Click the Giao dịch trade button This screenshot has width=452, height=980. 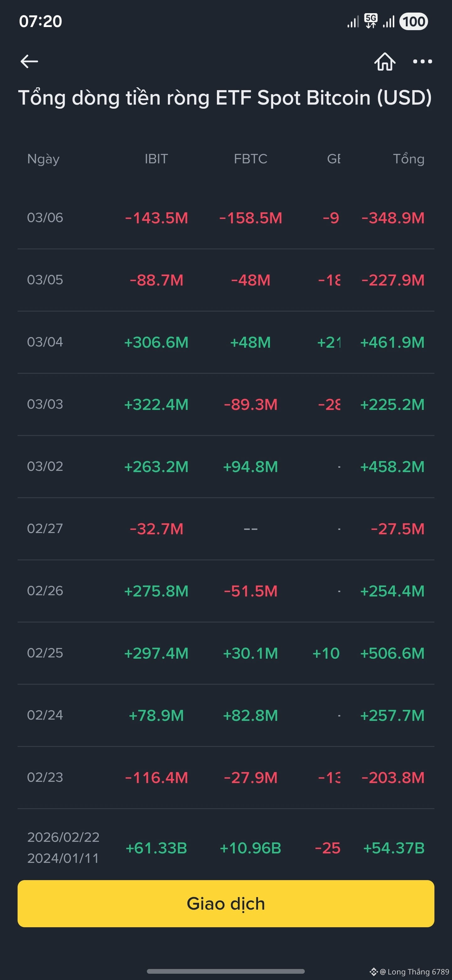[x=226, y=904]
